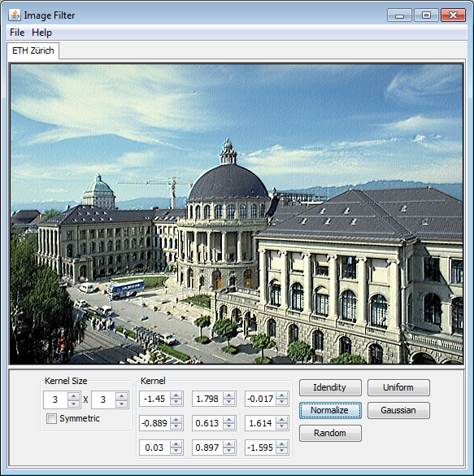The image size is (474, 476).
Task: Click the Normalize button
Action: tap(330, 410)
